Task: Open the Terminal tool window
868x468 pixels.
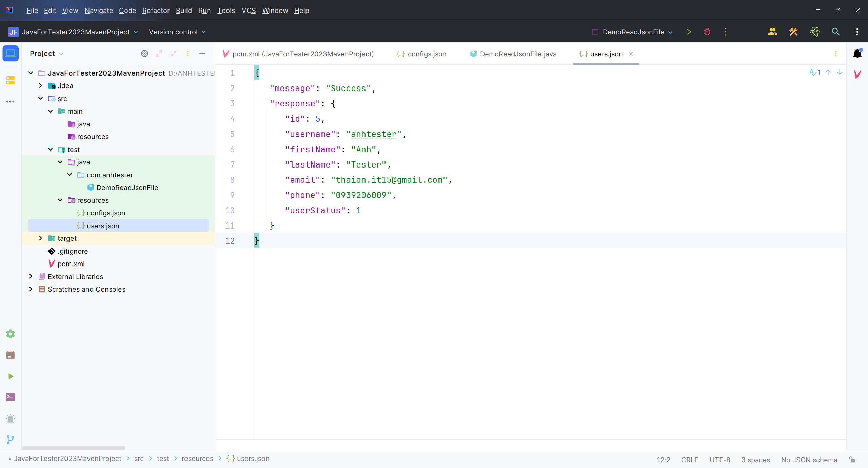Action: (x=11, y=397)
